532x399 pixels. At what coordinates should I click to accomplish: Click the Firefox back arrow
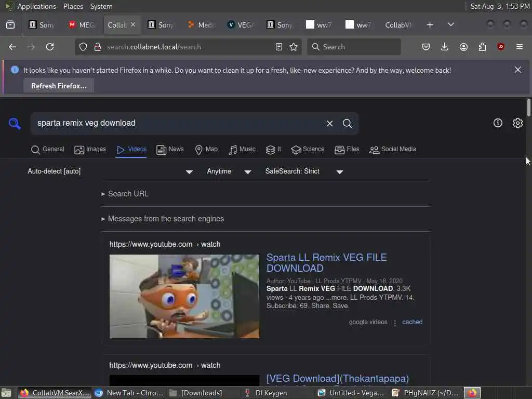12,47
